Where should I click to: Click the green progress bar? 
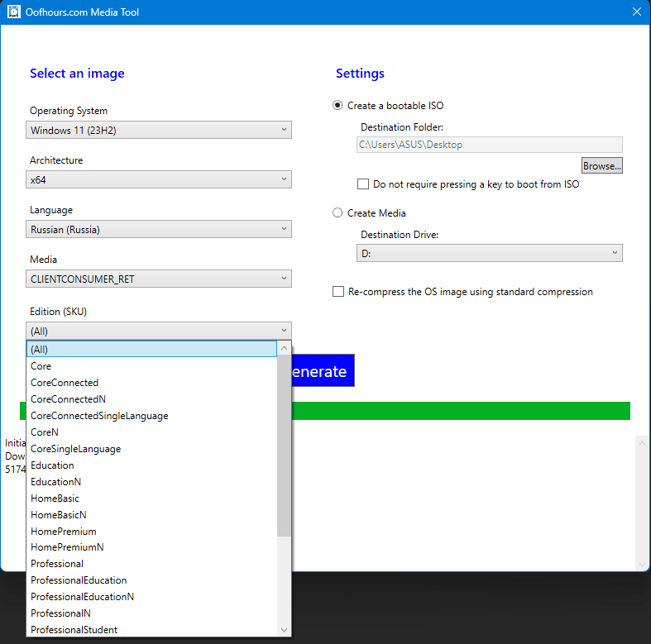pyautogui.click(x=463, y=411)
